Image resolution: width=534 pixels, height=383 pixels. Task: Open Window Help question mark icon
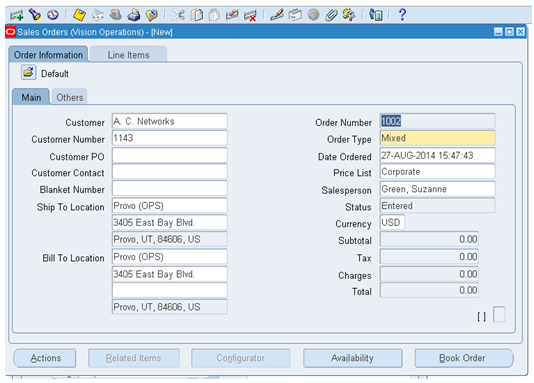(x=402, y=15)
